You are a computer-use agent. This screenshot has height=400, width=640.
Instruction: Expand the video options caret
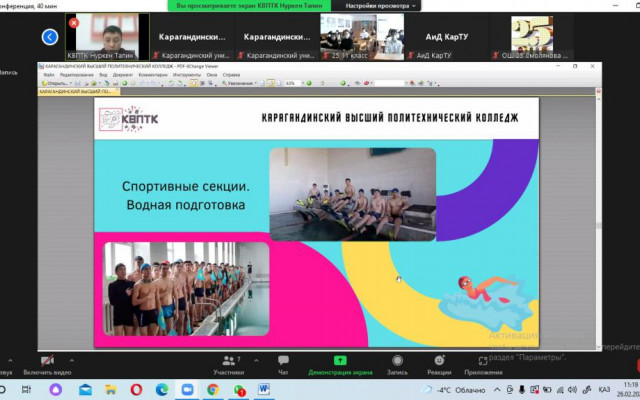click(72, 360)
